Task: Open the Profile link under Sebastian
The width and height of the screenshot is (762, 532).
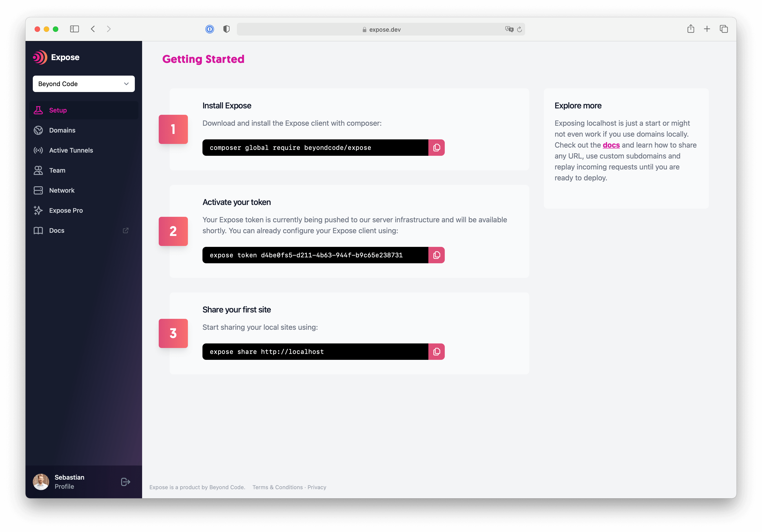Action: click(x=64, y=486)
